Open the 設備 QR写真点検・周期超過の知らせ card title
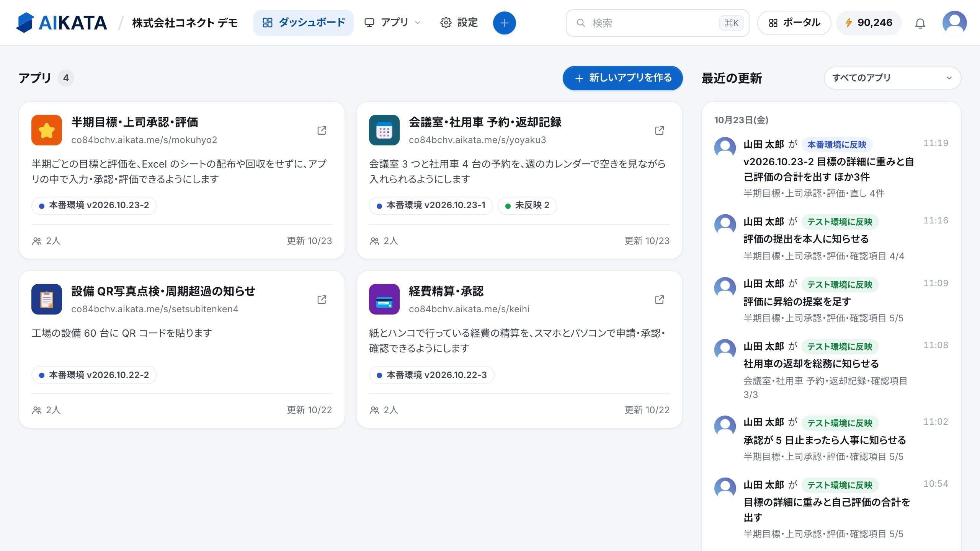Viewport: 980px width, 551px height. [163, 291]
